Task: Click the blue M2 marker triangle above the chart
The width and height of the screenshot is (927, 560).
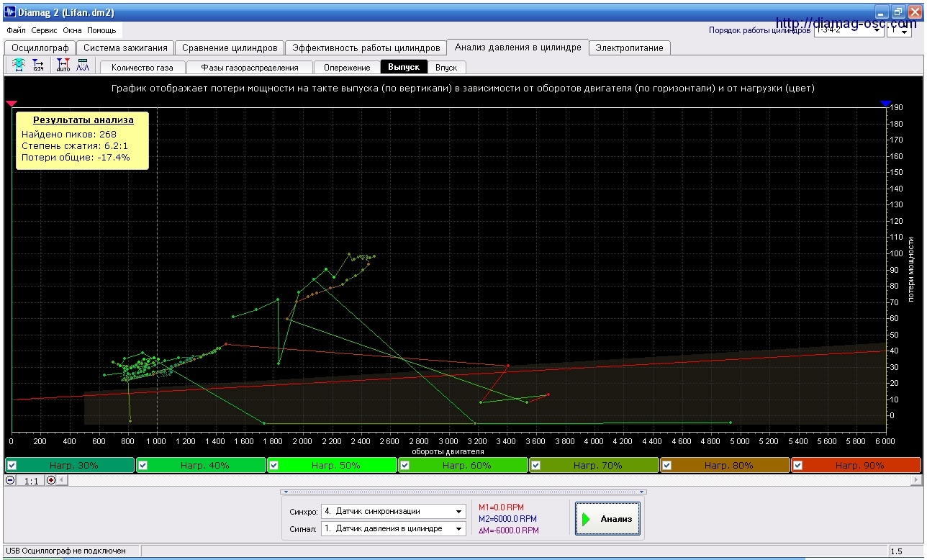Action: pyautogui.click(x=886, y=104)
